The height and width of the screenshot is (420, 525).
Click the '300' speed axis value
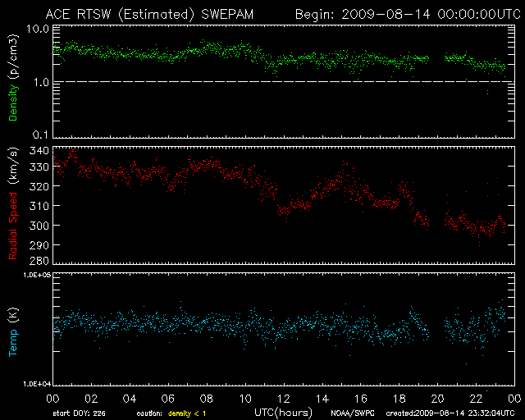click(39, 226)
